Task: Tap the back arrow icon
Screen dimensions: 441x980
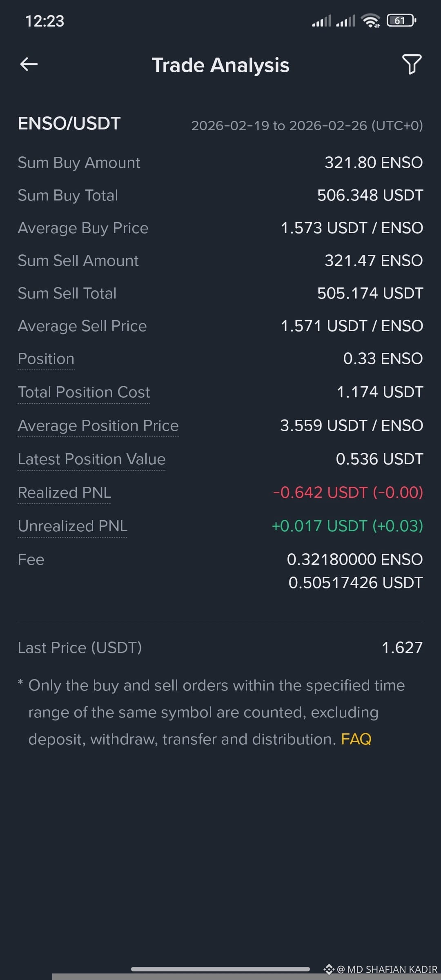Action: (x=29, y=64)
